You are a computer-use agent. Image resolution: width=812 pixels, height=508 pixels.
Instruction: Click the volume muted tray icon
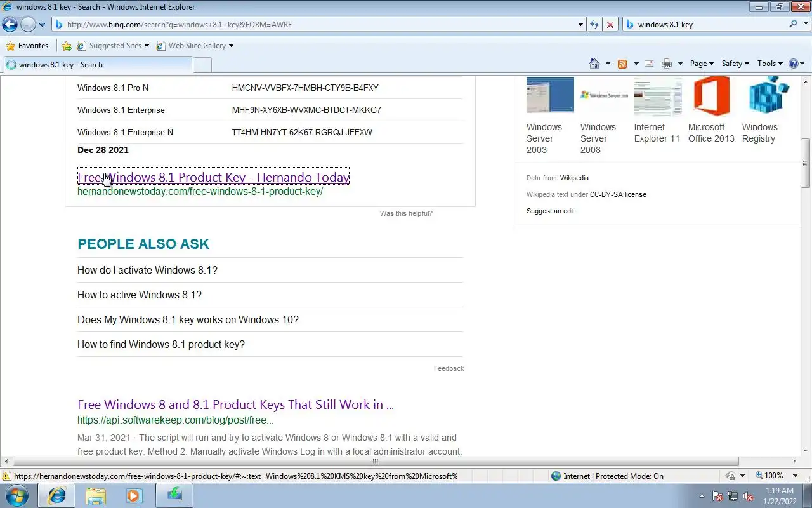point(748,497)
